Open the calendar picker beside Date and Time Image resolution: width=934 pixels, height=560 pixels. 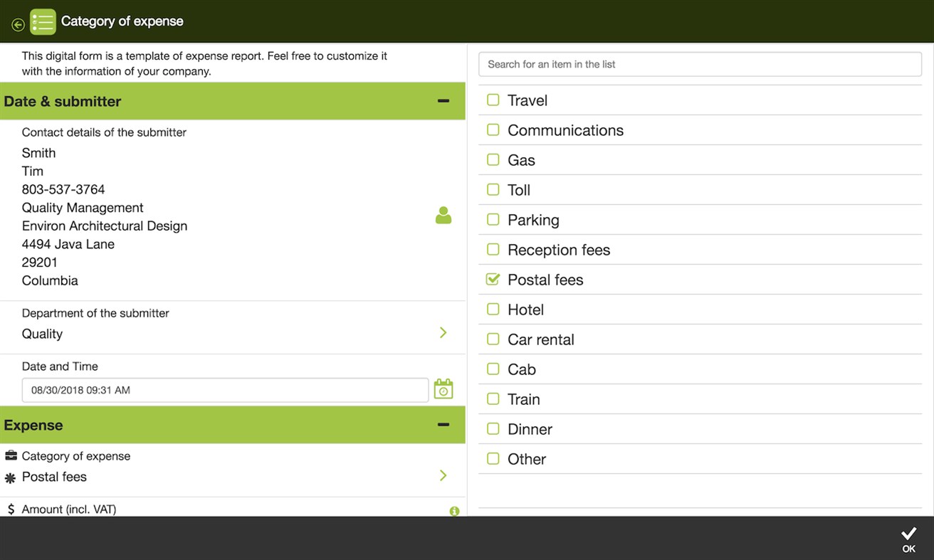pyautogui.click(x=443, y=389)
